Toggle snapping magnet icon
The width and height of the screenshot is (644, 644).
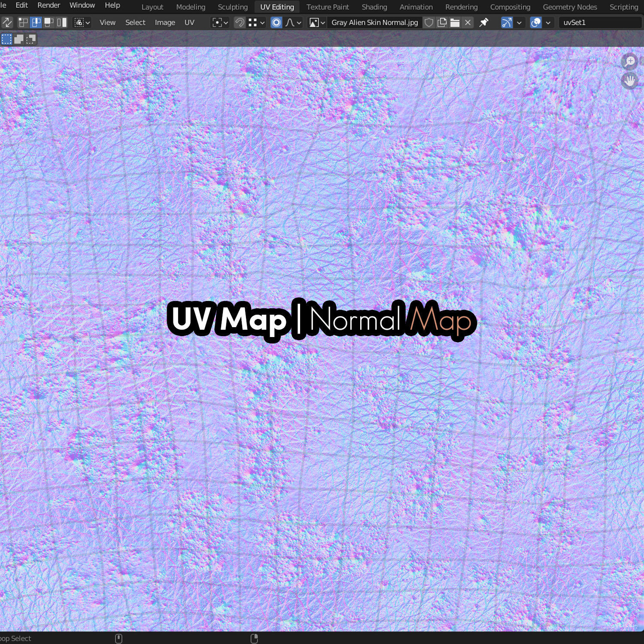pos(240,22)
